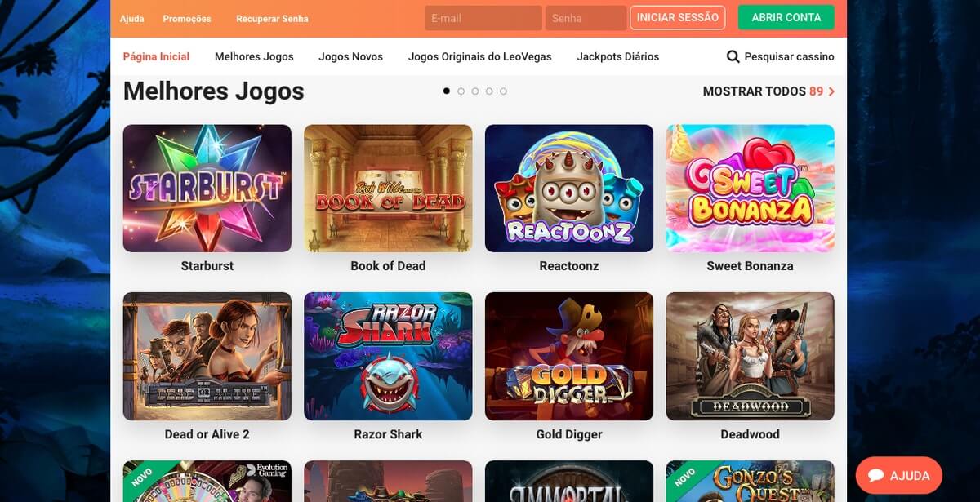Open the Reactoonz game tile
Image resolution: width=980 pixels, height=502 pixels.
[569, 188]
